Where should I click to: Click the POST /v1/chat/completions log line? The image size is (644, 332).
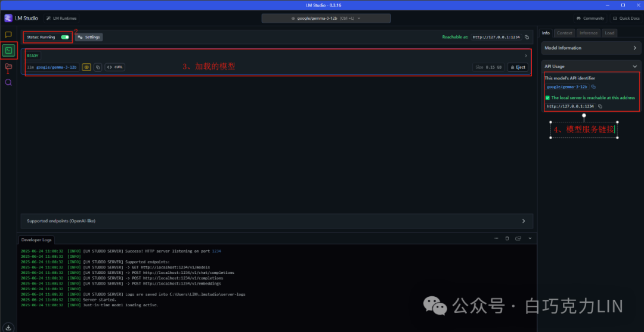click(x=128, y=272)
